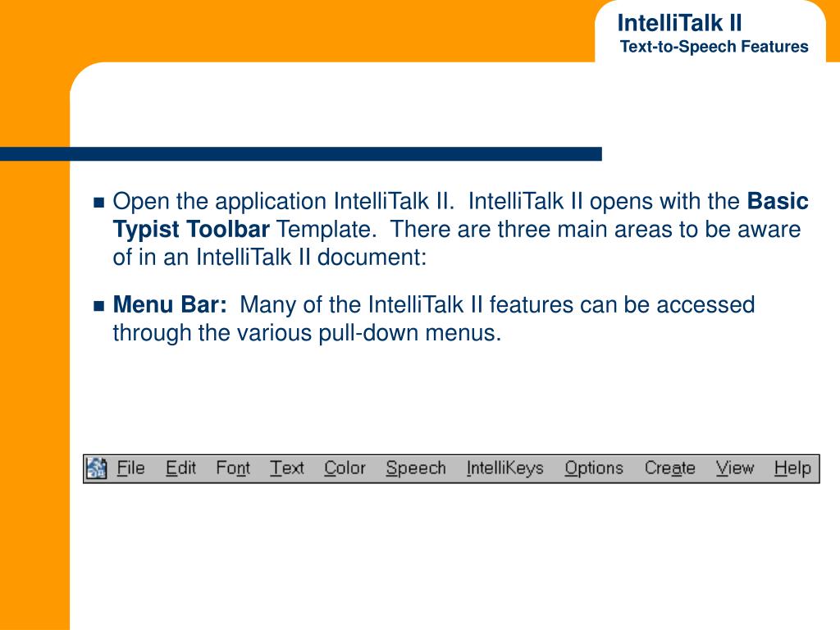Click the bold "Typist Toolbar" text
Viewport: 840px width, 630px height.
pos(191,230)
